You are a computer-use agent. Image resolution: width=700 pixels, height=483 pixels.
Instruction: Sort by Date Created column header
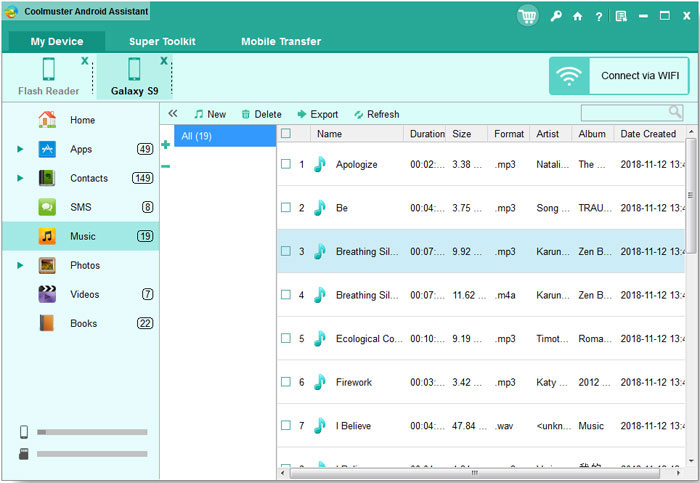649,134
